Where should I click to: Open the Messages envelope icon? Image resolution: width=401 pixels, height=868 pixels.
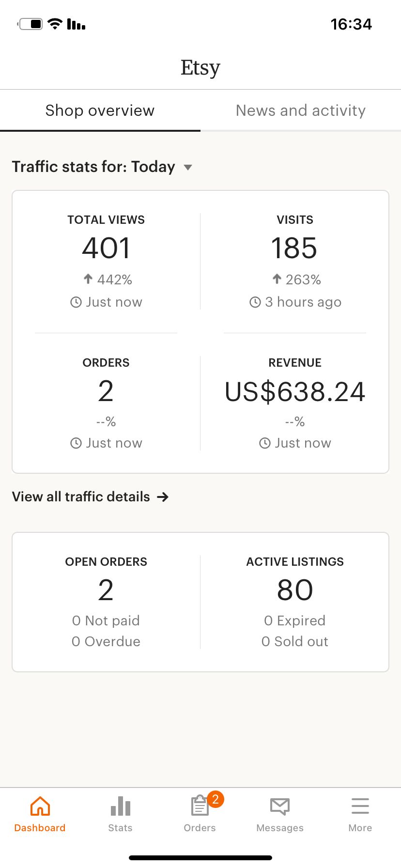280,807
